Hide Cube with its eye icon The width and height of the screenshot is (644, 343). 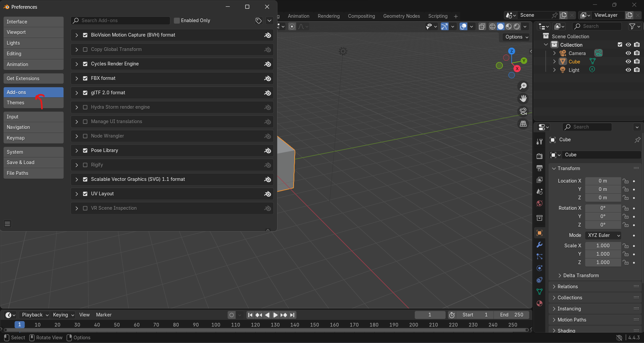[x=628, y=61]
